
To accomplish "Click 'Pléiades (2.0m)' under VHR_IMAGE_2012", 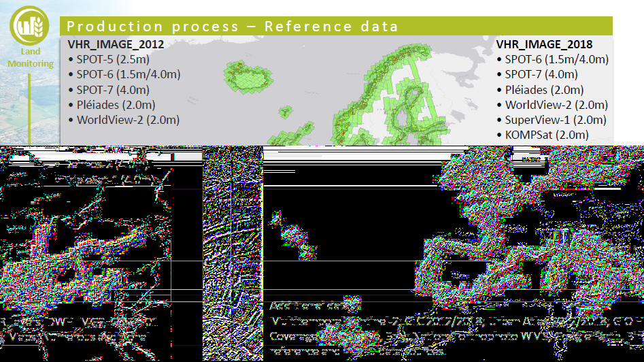I will [116, 105].
